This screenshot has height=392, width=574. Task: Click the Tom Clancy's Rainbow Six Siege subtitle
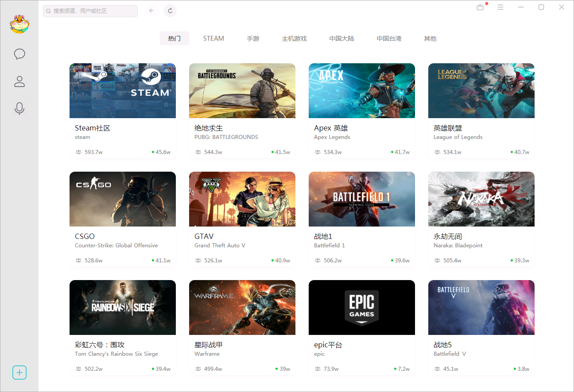point(116,354)
